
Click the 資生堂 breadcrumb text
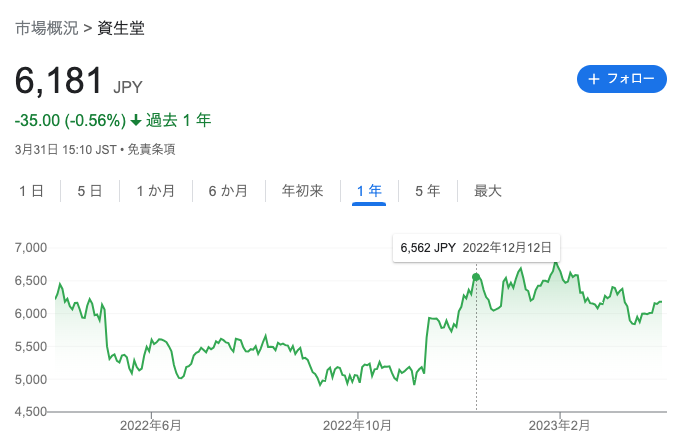[x=121, y=28]
